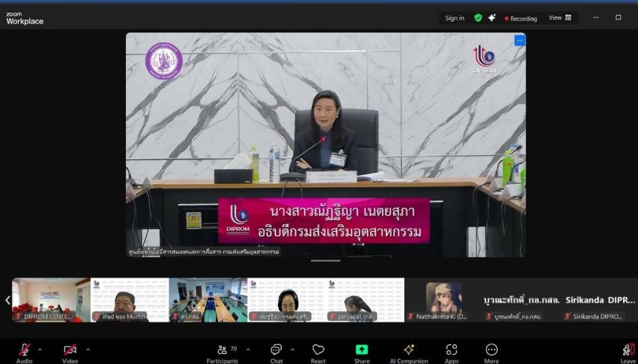Click the speaker name banner นางสาวณัฏฐิญา เนตยสุภา
Screen dimensions: 638x364
coord(324,221)
